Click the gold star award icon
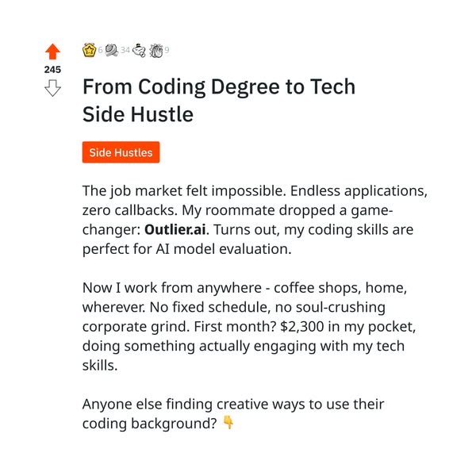This screenshot has width=476, height=476. pyautogui.click(x=89, y=50)
